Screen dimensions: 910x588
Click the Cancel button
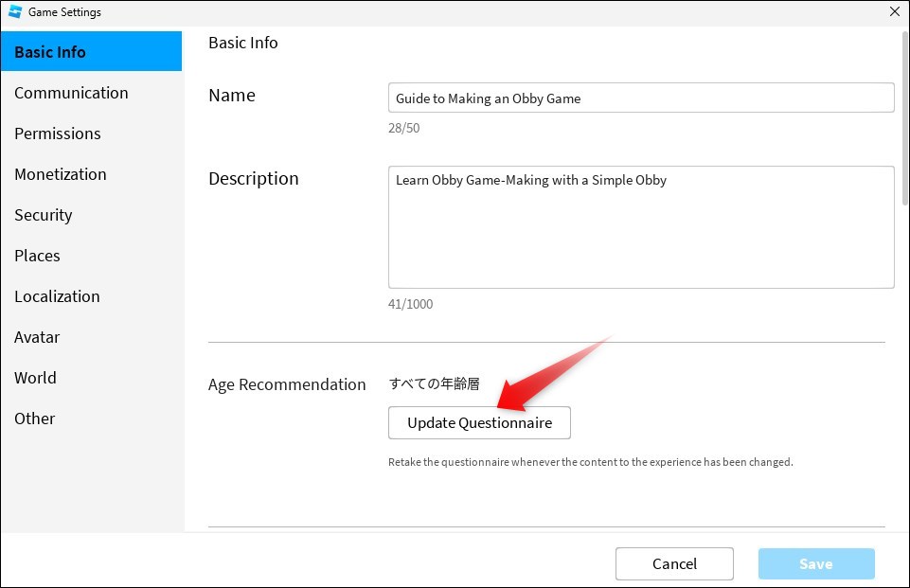click(x=674, y=563)
